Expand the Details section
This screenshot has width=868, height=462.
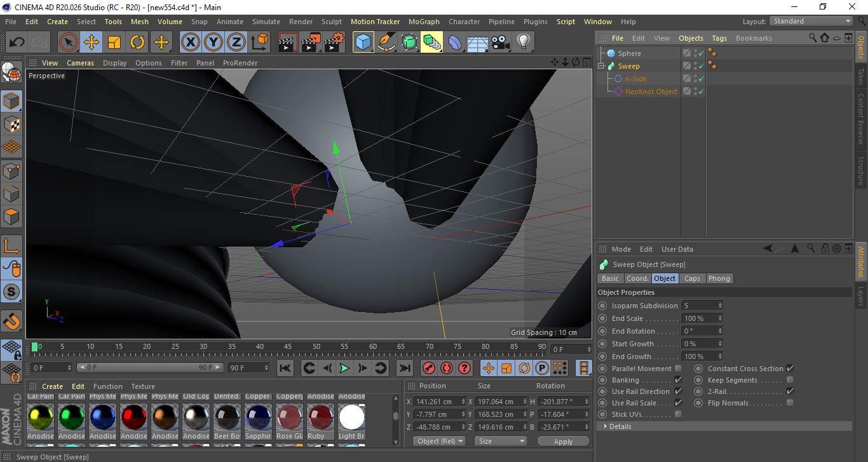pos(606,426)
